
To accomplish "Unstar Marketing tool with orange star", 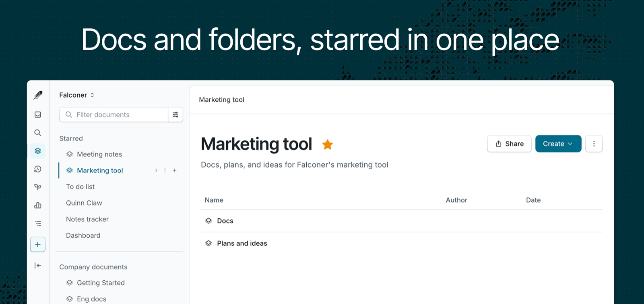I will pyautogui.click(x=328, y=144).
